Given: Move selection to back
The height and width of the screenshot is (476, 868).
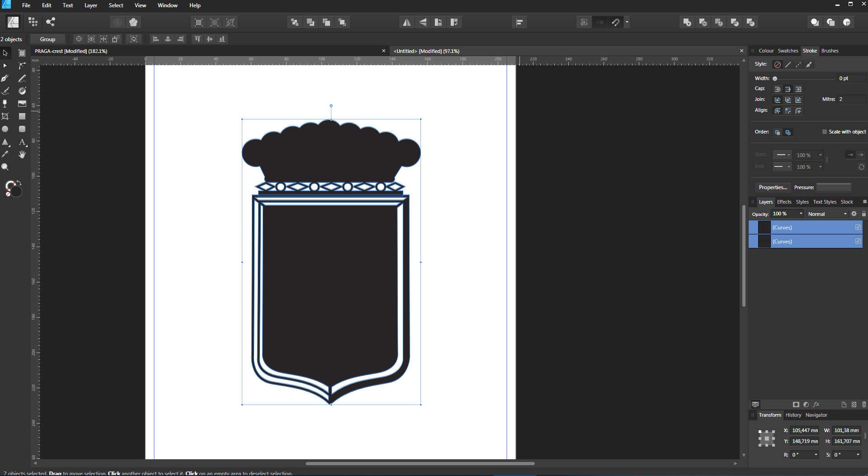Looking at the screenshot, I should (295, 22).
